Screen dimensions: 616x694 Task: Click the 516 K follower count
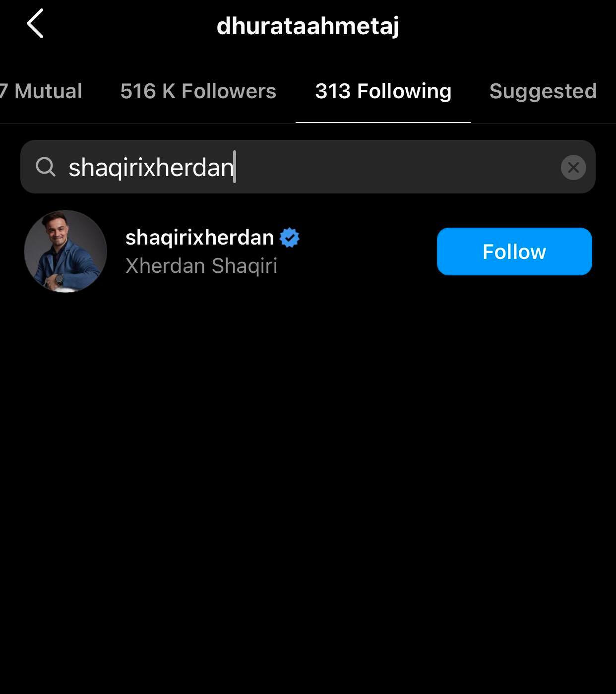pos(148,91)
